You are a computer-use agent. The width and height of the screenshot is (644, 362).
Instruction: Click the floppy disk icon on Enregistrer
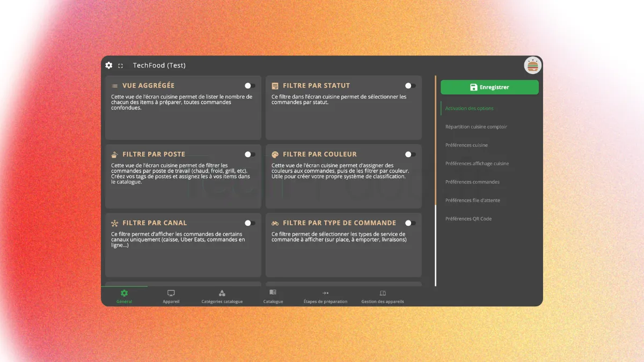(x=473, y=87)
